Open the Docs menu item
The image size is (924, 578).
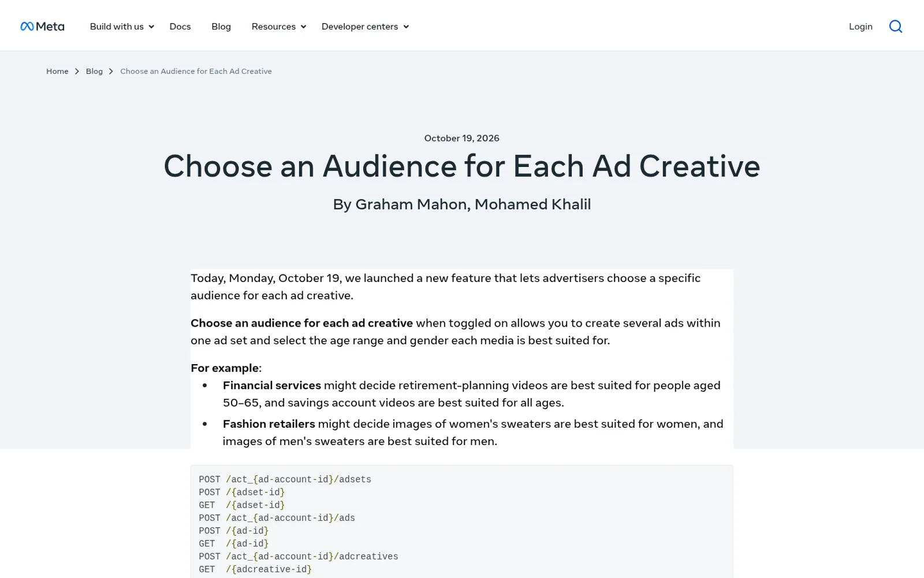click(180, 27)
